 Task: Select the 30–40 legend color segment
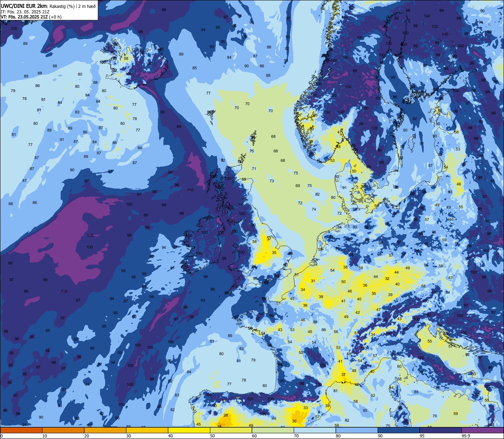pos(147,430)
